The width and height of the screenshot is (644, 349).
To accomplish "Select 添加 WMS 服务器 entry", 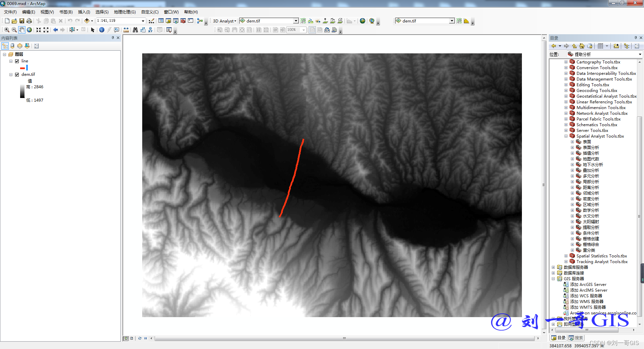I will [x=587, y=302].
